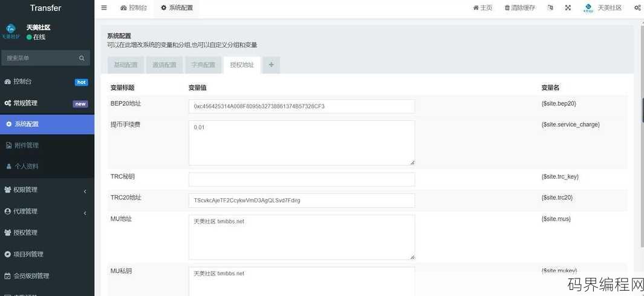
Task: Click the MU私钥 row label
Action: click(x=121, y=271)
